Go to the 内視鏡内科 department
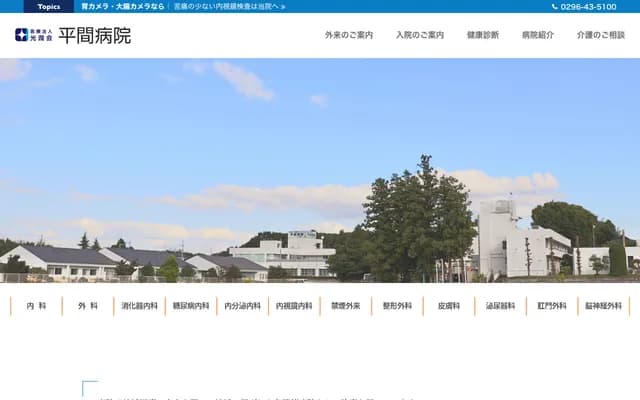This screenshot has width=640, height=400. pyautogui.click(x=294, y=306)
